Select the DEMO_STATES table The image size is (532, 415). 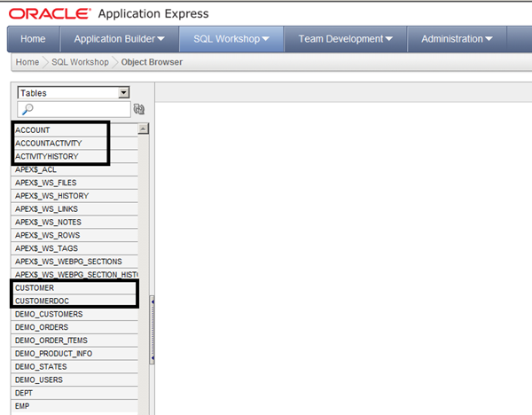coord(74,367)
